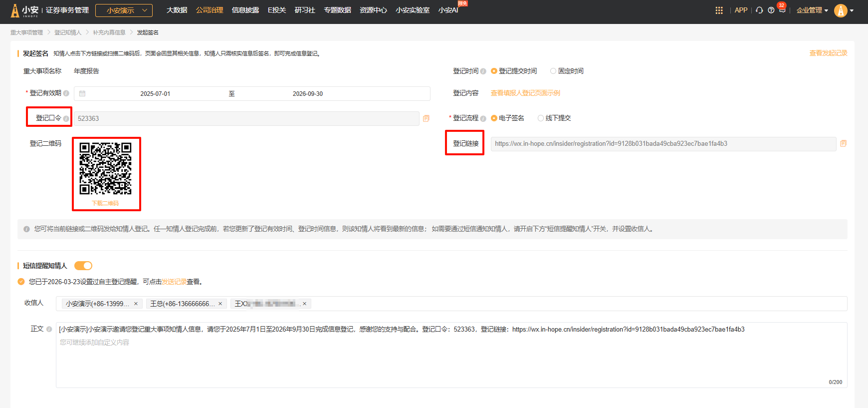Click calendar icon in date range field
The width and height of the screenshot is (868, 408).
coord(82,93)
